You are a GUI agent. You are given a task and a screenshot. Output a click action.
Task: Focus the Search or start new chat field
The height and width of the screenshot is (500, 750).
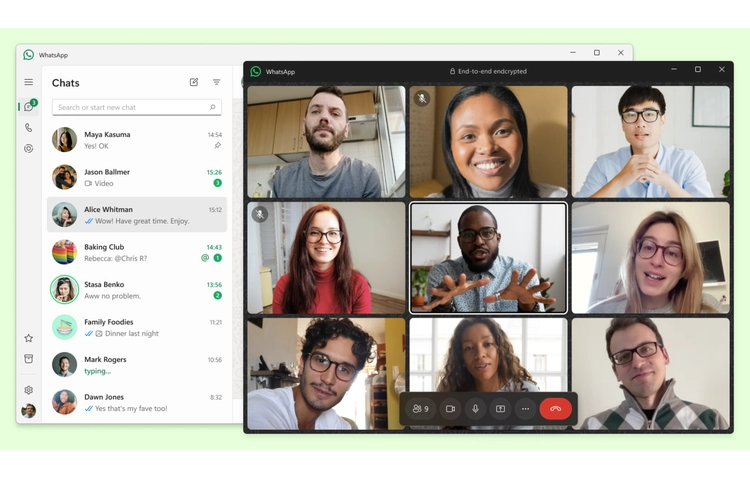click(x=137, y=107)
